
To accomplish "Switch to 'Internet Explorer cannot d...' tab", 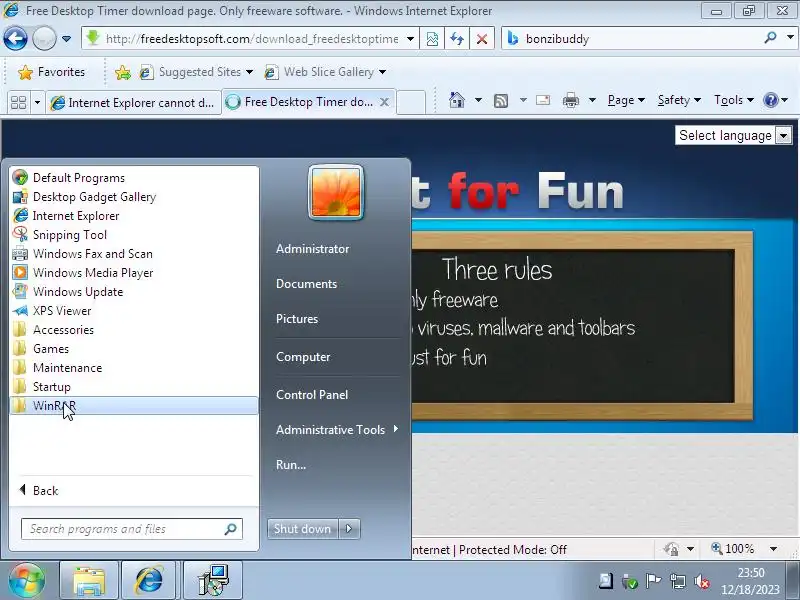I will coord(134,103).
